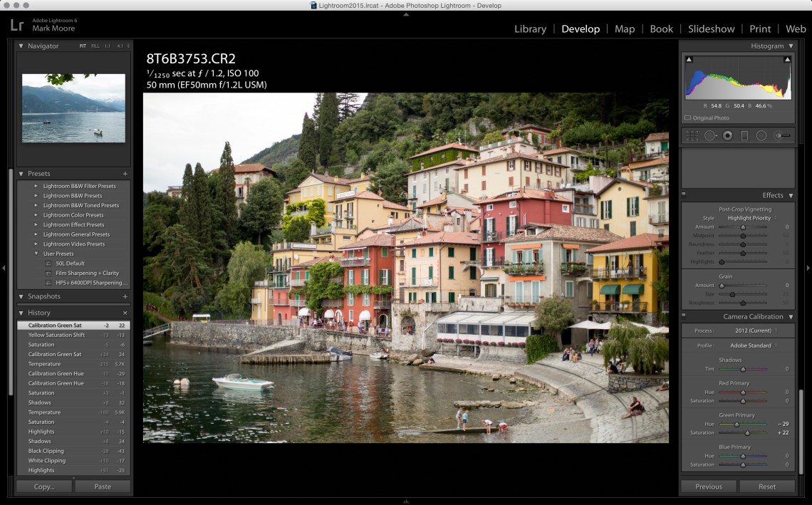
Task: Select the Graduated Filter tool
Action: click(x=744, y=135)
